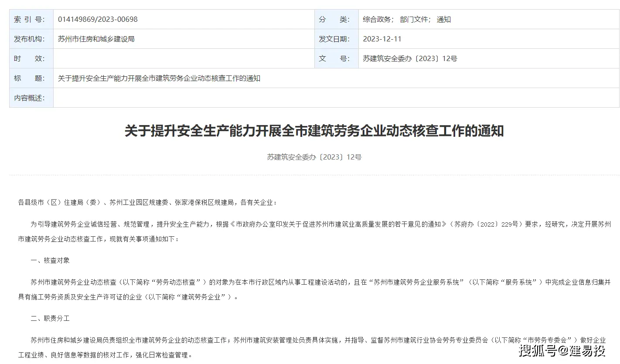620x364 pixels.
Task: Select the 发布机构 label cell
Action: click(31, 39)
